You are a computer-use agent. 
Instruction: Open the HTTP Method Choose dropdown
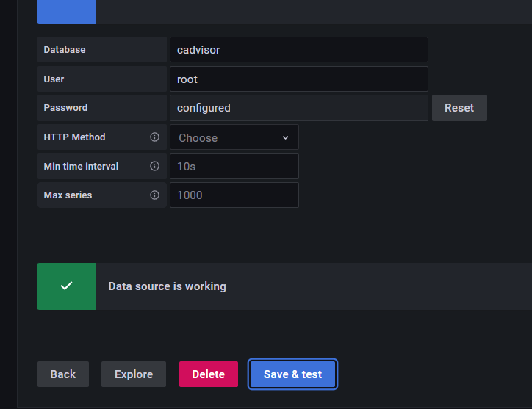pyautogui.click(x=234, y=137)
